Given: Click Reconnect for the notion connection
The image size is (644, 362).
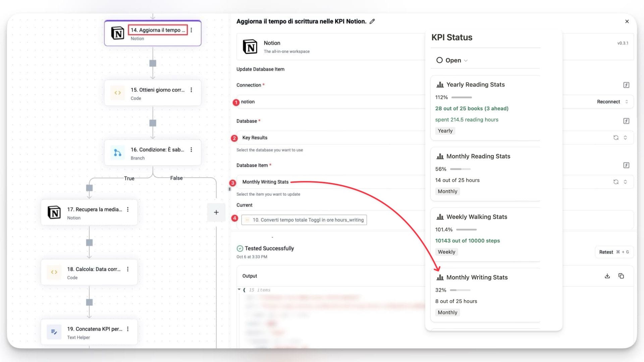Looking at the screenshot, I should coord(608,102).
